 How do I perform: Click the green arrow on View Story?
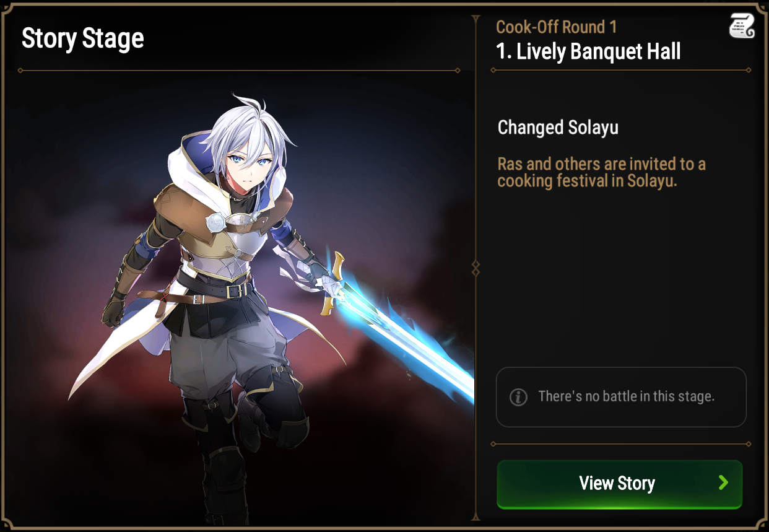click(723, 483)
